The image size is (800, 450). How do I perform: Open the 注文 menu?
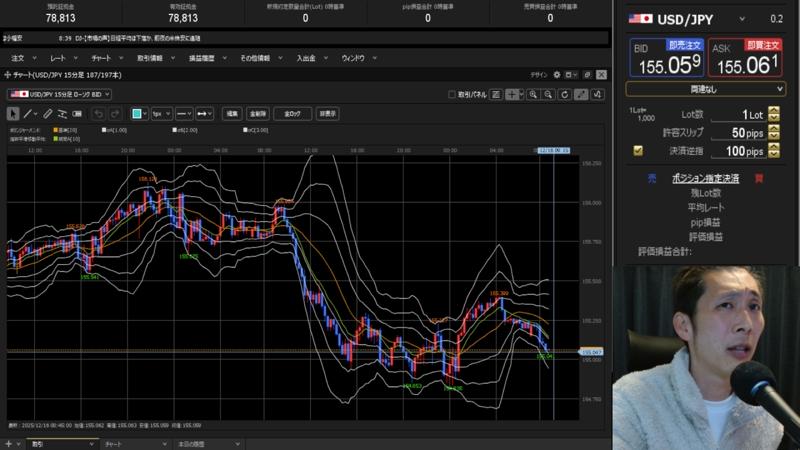tap(20, 58)
